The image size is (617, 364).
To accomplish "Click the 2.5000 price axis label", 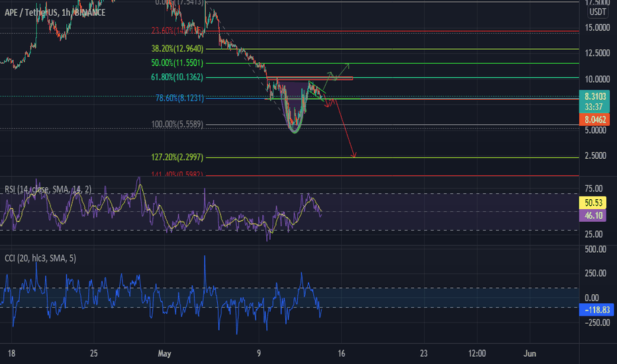I will (x=595, y=156).
